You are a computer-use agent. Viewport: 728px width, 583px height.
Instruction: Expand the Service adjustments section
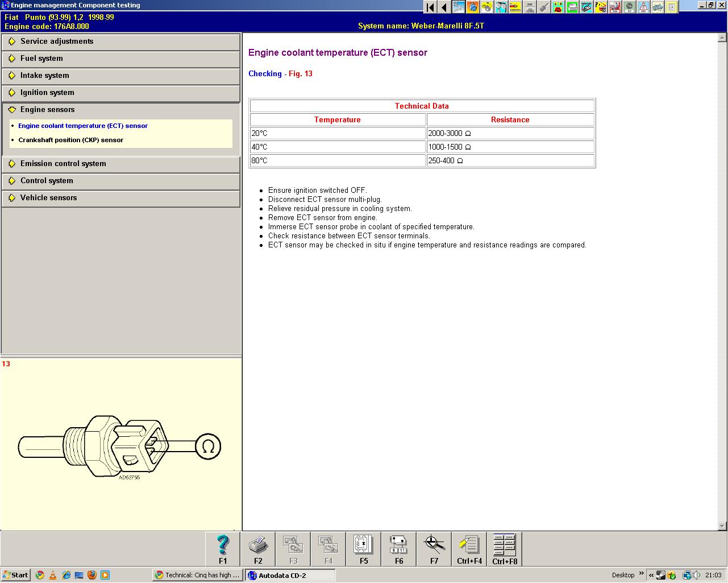[x=121, y=42]
